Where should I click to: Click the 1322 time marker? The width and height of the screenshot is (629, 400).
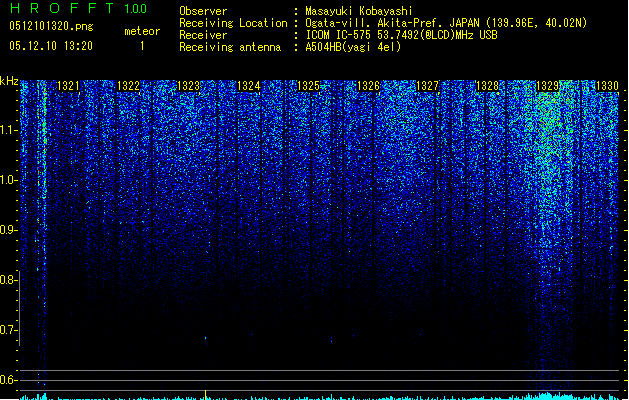point(128,86)
